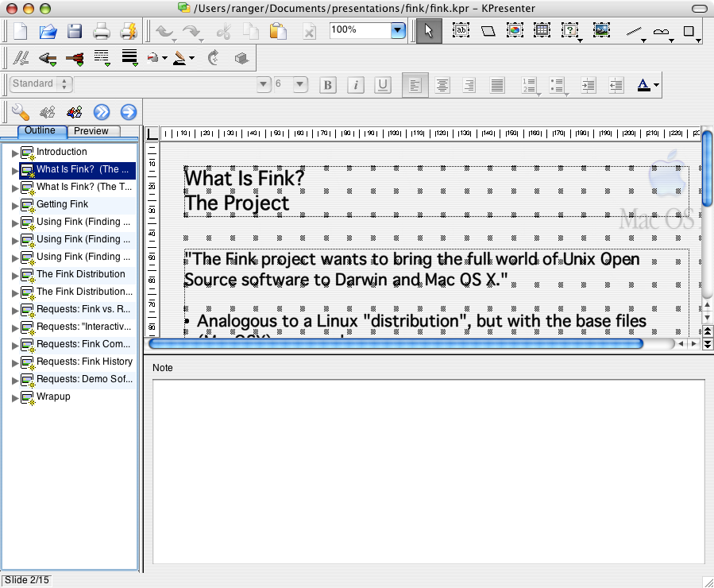Viewport: 714px width, 588px height.
Task: Click the insert chart tool icon
Action: click(515, 31)
